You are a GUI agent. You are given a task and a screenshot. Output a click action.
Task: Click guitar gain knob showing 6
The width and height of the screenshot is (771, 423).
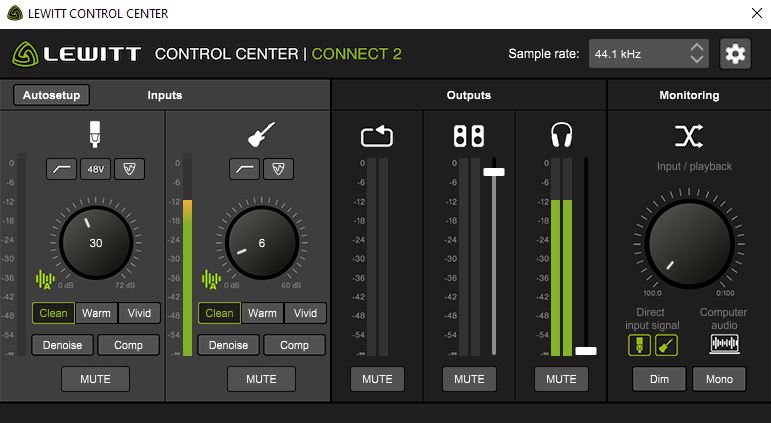click(x=262, y=243)
